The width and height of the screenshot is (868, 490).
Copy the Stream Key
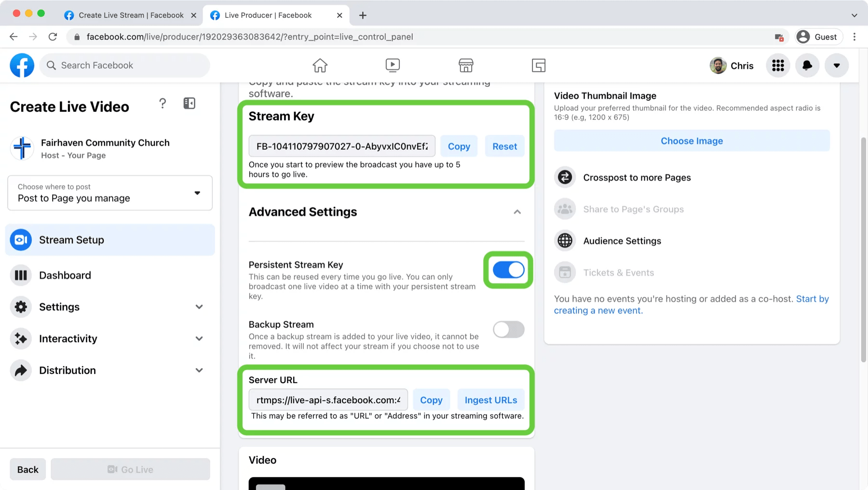coord(458,146)
